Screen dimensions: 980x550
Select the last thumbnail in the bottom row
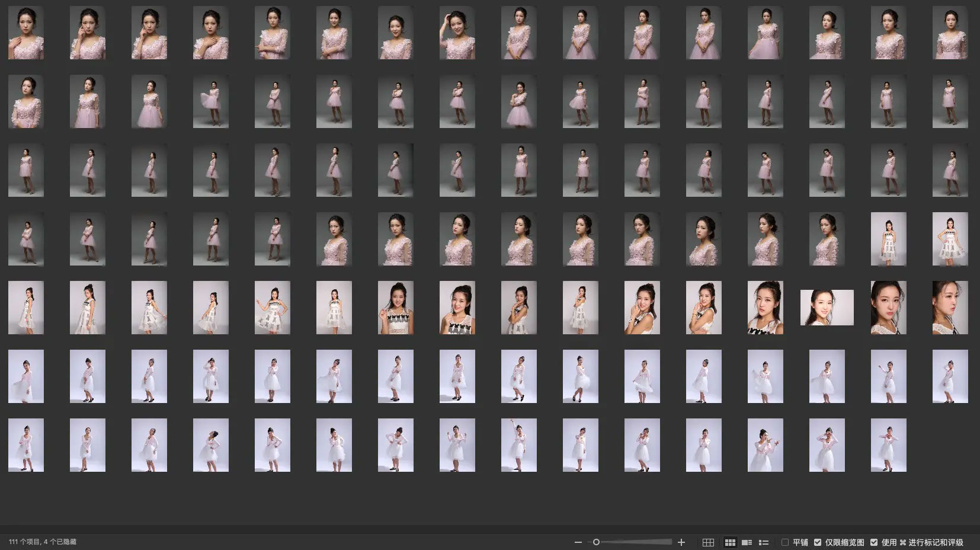[x=888, y=445]
